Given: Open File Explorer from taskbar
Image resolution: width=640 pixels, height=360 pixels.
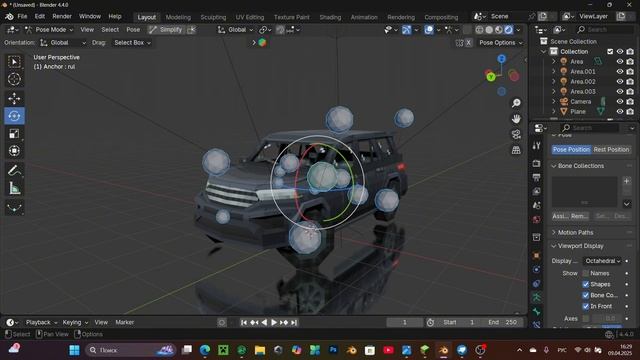Looking at the screenshot, I should (260, 350).
